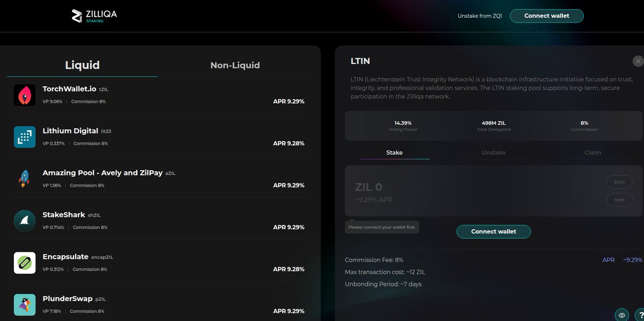Toggle the eye visibility icon

pyautogui.click(x=622, y=315)
